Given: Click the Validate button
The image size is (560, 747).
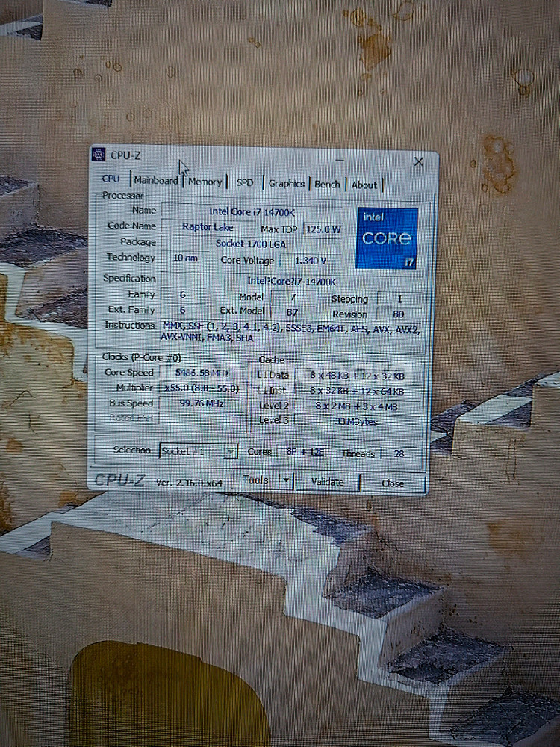Looking at the screenshot, I should coord(327,483).
